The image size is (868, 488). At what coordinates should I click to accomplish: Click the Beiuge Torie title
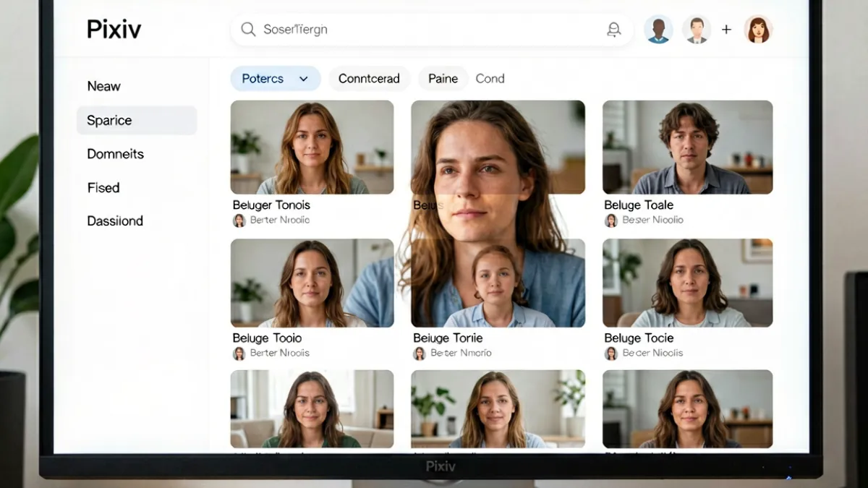pos(448,338)
